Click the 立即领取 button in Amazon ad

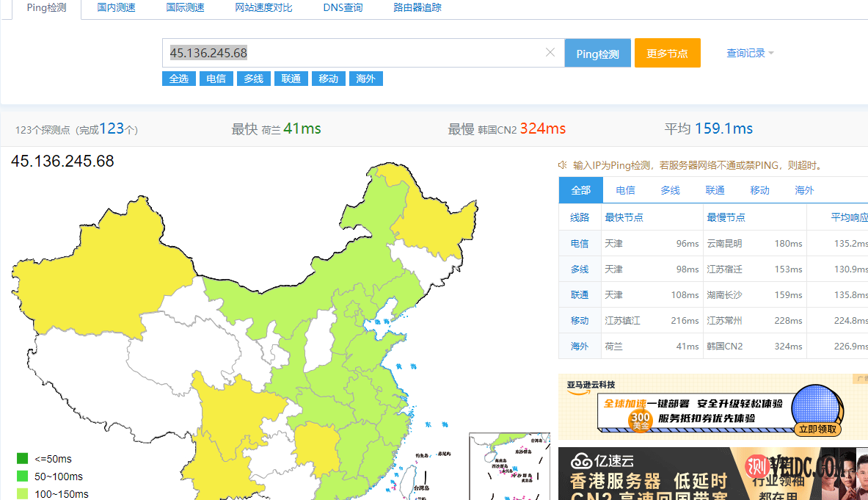tap(817, 430)
